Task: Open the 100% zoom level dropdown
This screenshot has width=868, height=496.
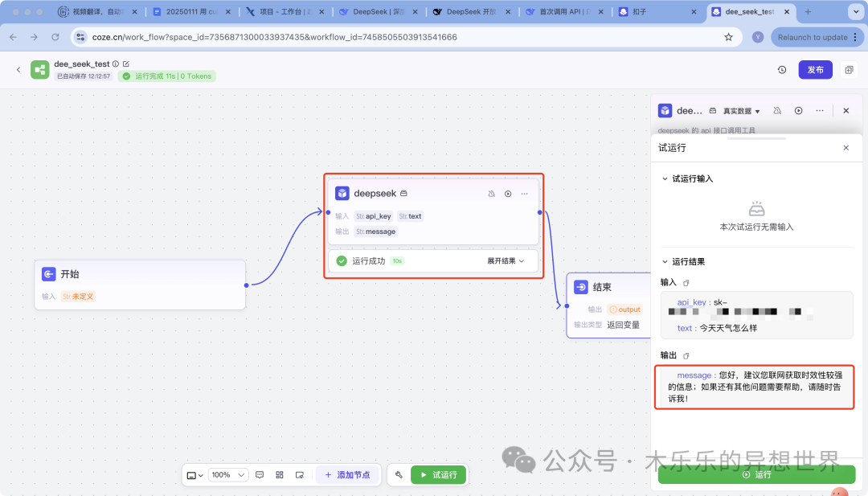Action: [x=228, y=475]
